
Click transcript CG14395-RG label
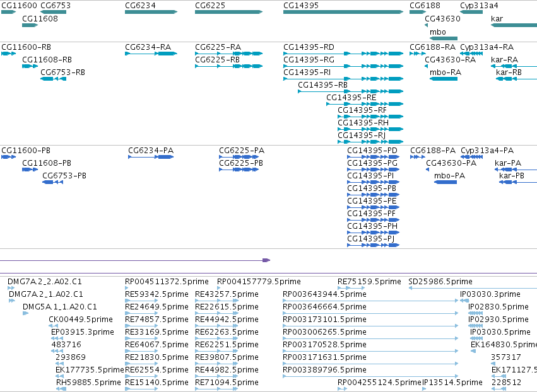[309, 60]
